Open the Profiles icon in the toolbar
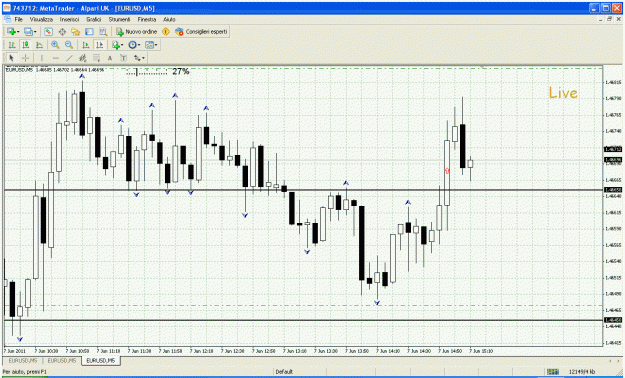 [x=28, y=32]
